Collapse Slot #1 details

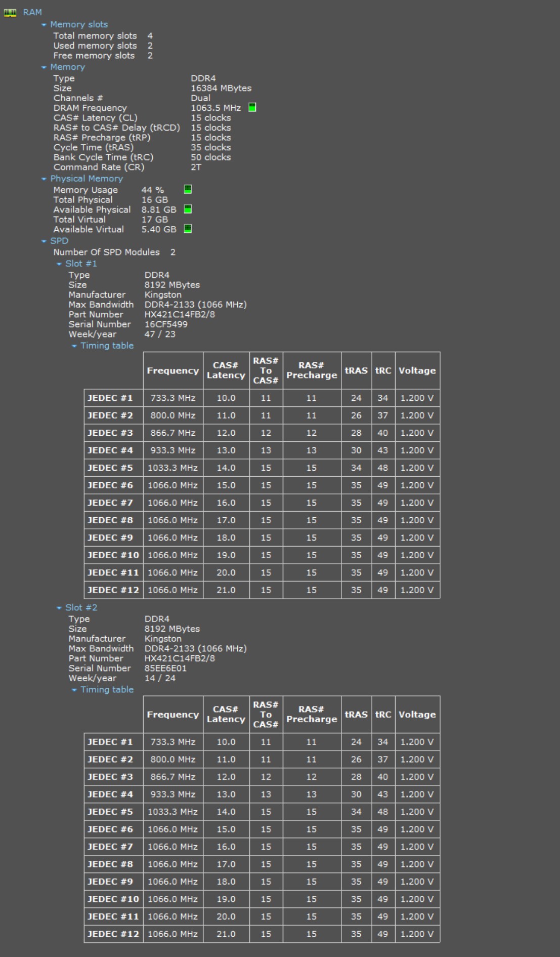point(59,264)
